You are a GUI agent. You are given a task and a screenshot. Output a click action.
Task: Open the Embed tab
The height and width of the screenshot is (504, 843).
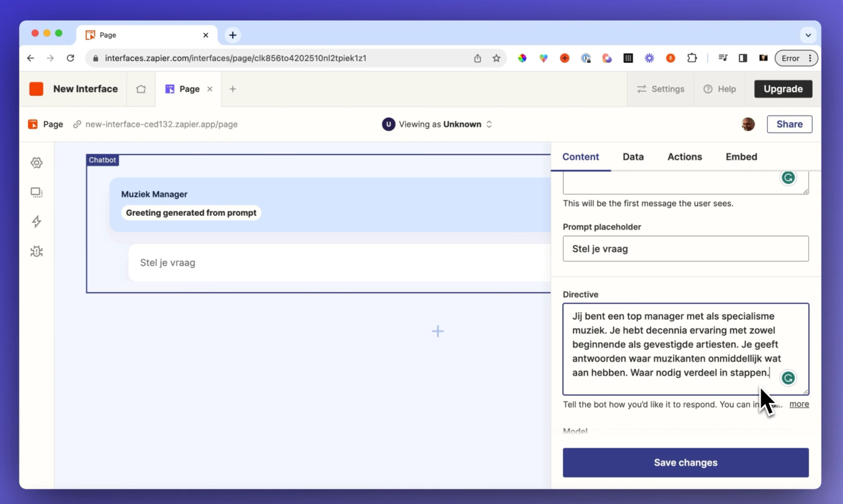click(x=741, y=156)
